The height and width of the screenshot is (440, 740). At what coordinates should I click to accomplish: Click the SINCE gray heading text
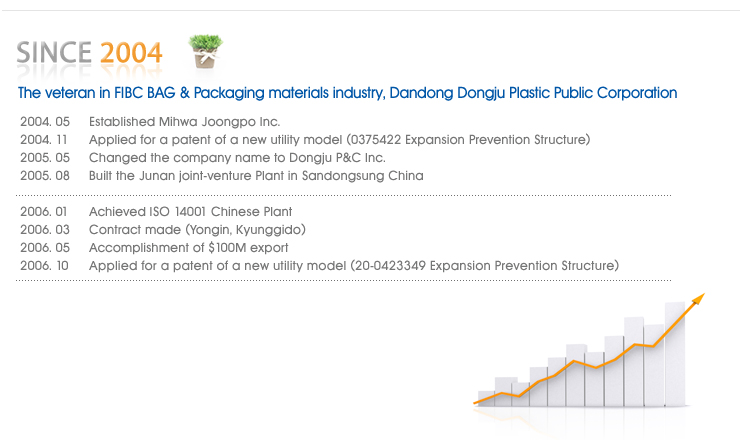54,52
